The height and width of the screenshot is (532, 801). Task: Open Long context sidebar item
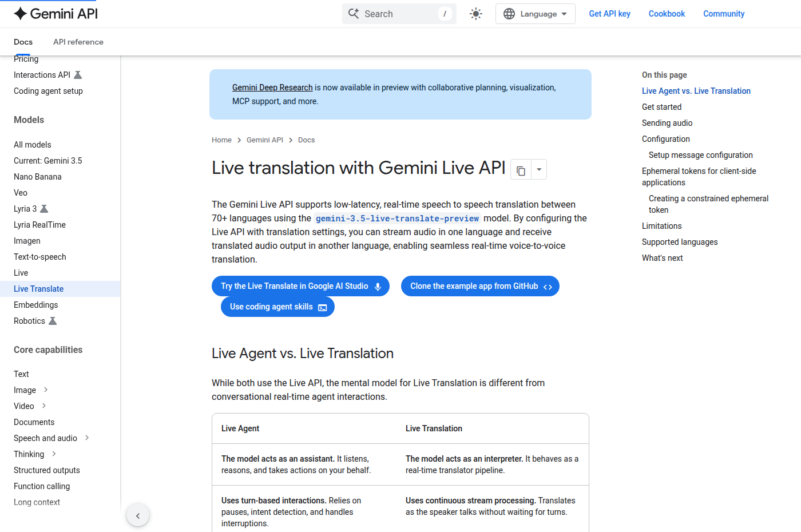click(x=37, y=502)
